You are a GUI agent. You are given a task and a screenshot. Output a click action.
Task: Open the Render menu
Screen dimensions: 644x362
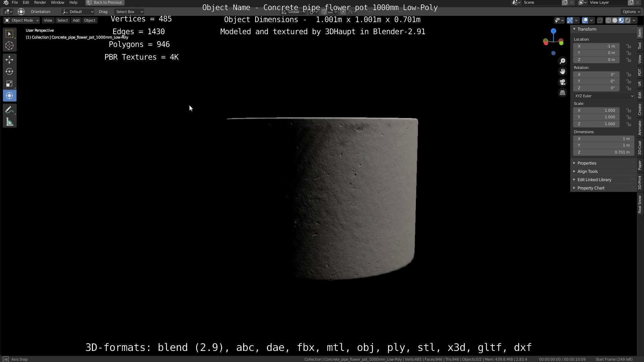click(x=40, y=2)
